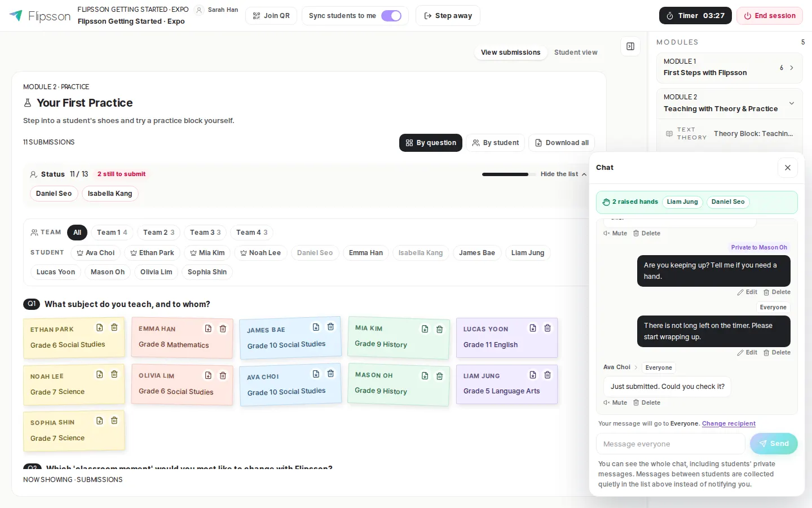Collapse Module 2 Teaching with Theory & Practice
This screenshot has width=812, height=508.
729,103
